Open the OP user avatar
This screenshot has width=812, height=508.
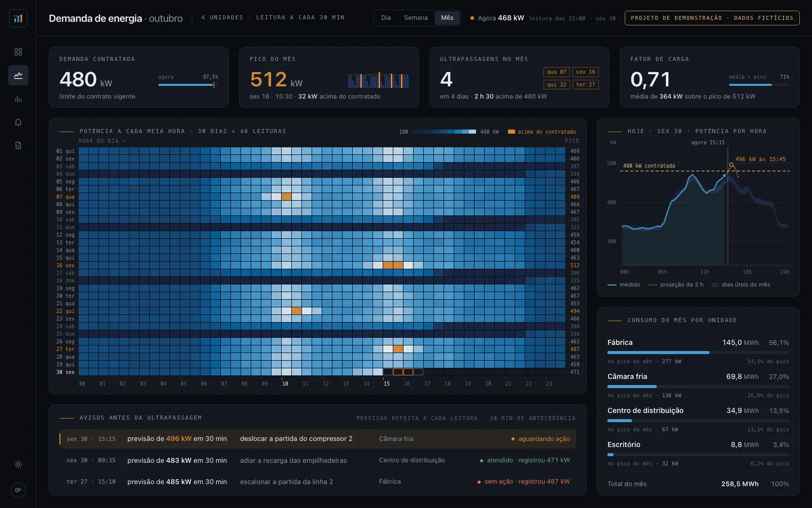18,490
